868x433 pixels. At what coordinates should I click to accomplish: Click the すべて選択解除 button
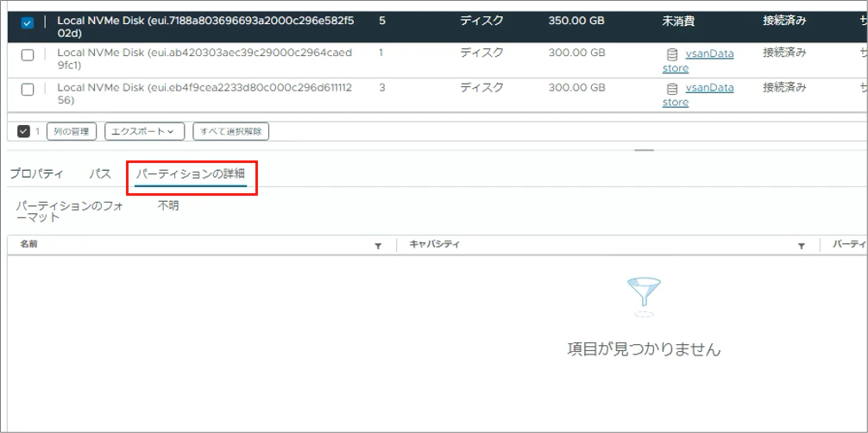click(x=231, y=131)
